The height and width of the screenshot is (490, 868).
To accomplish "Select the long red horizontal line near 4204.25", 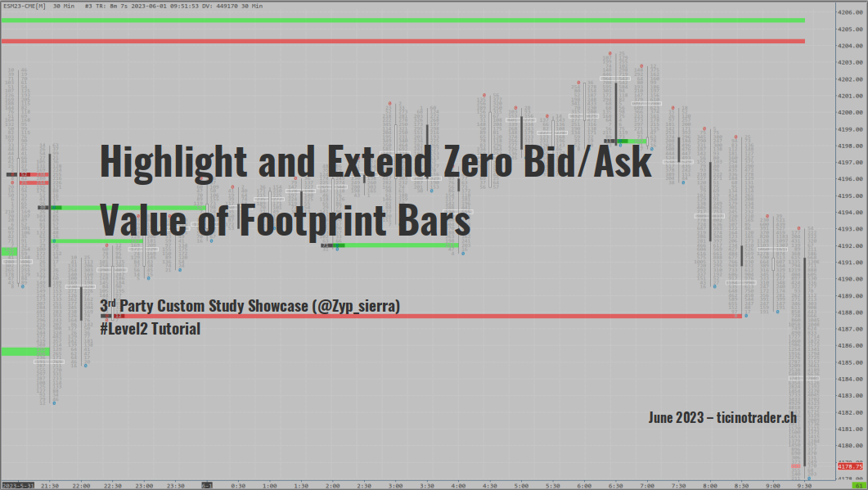I will [403, 41].
